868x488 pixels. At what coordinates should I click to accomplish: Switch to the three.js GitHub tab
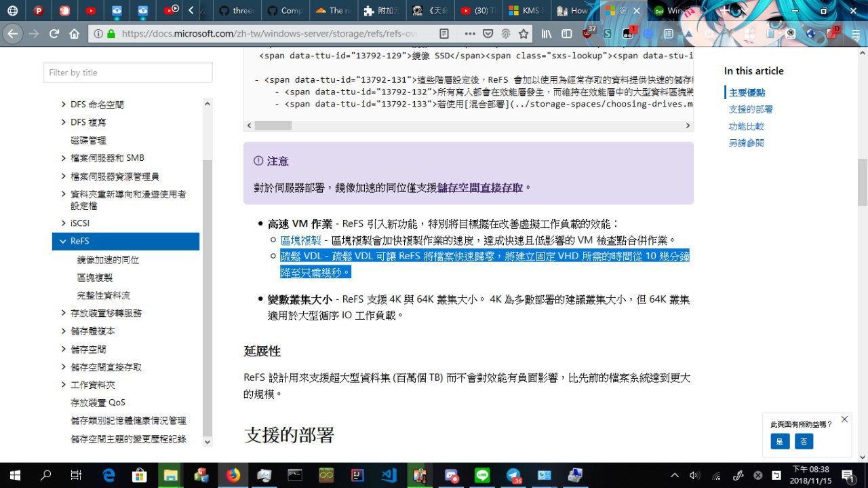click(235, 11)
